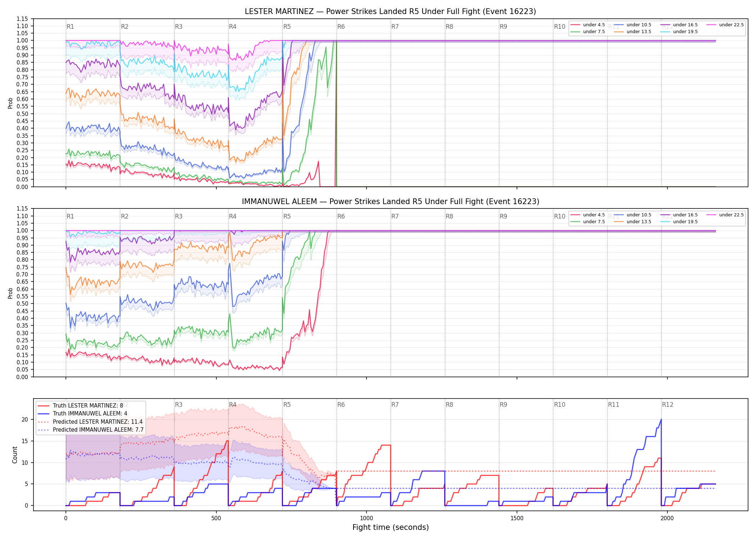Click the '0.50' y-tick in Aleem chart
Viewport: 756px width, 540px height.
tap(22, 303)
